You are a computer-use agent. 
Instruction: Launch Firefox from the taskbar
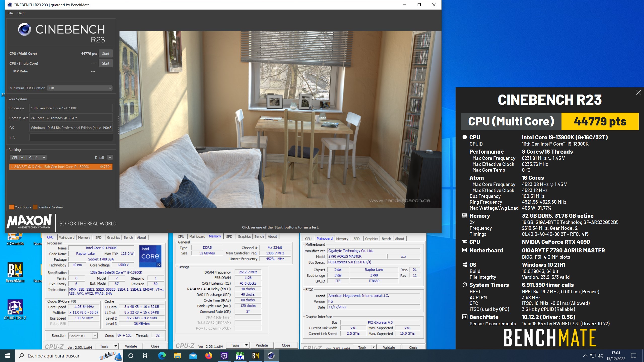[209, 356]
